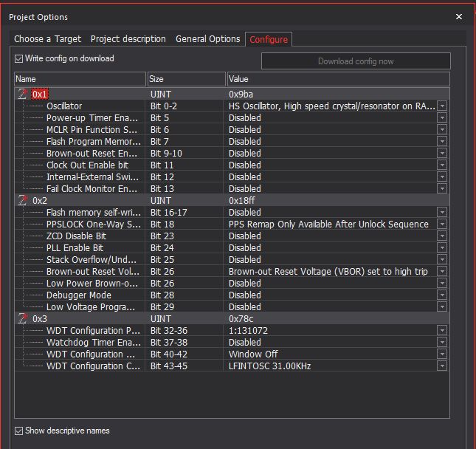Select the 0x1 register row label
476x449 pixels.
click(x=39, y=95)
